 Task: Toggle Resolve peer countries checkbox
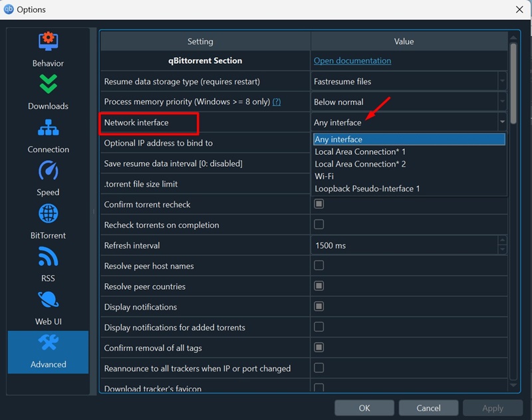[x=319, y=286]
